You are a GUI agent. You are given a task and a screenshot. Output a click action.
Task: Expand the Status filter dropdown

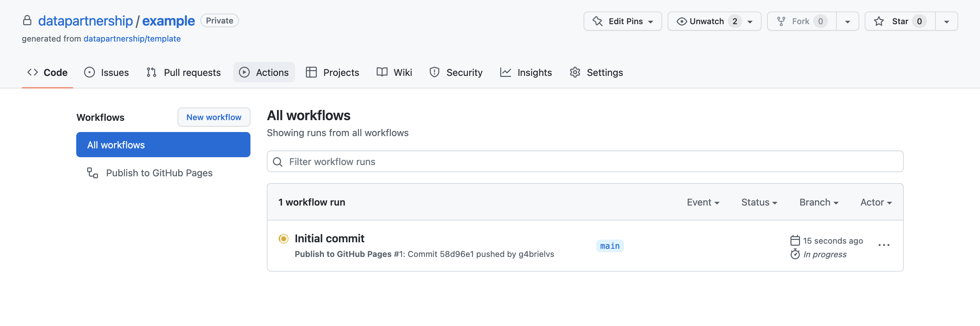pos(759,202)
